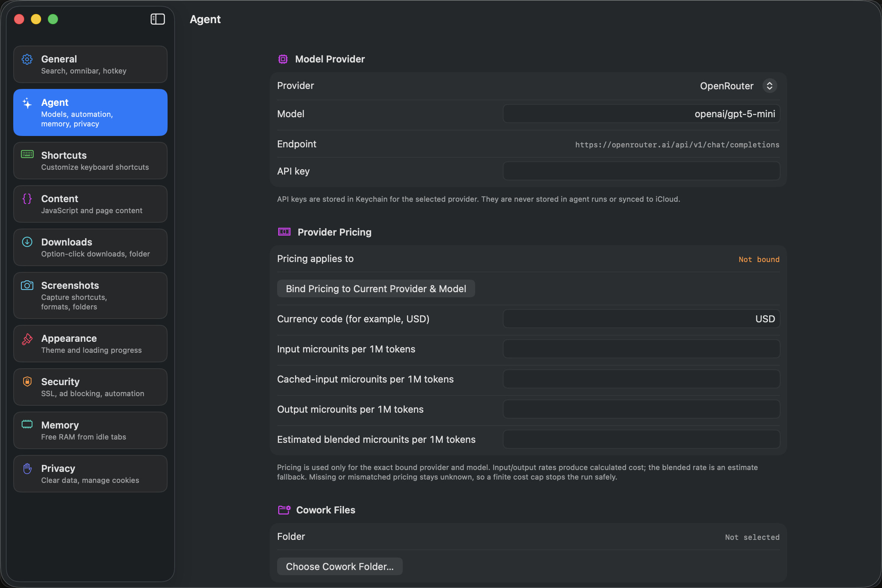
Task: Click the Not selected folder status
Action: point(752,537)
